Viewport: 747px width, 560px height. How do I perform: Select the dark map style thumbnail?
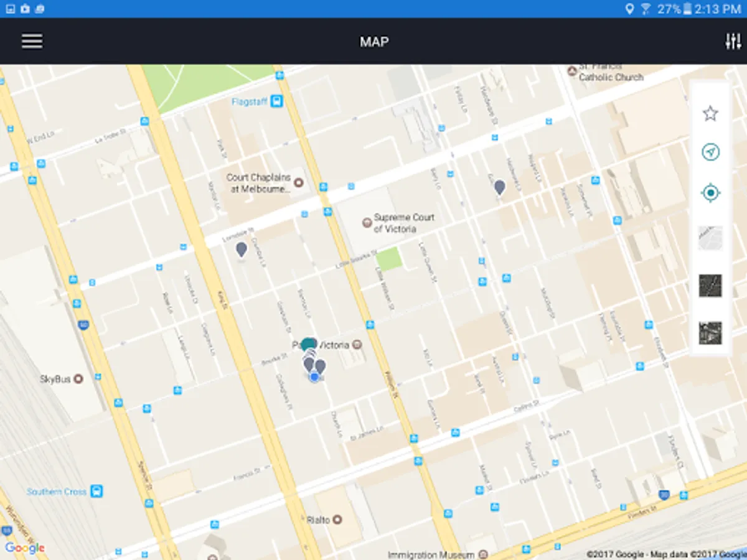click(710, 286)
